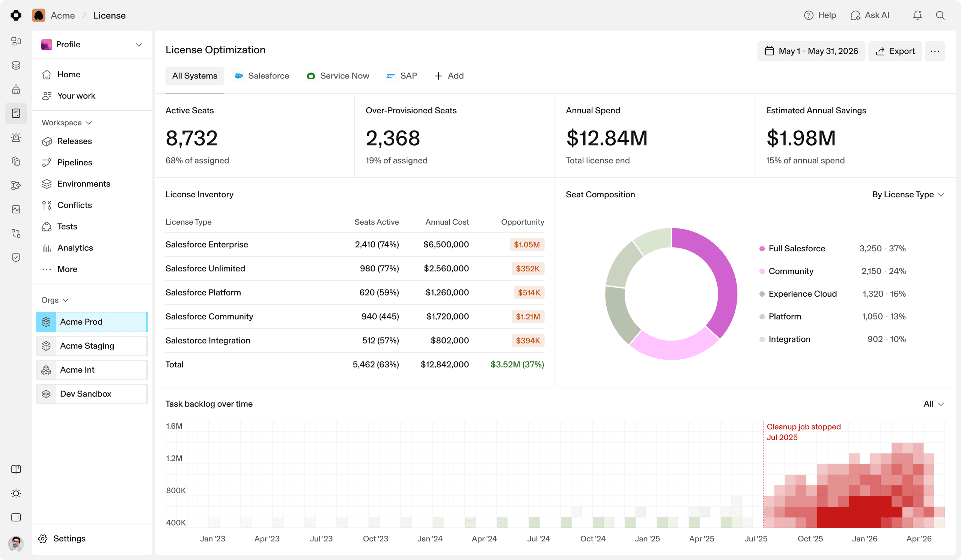The width and height of the screenshot is (961, 560).
Task: Open the highlighted license document rail icon
Action: 16,113
